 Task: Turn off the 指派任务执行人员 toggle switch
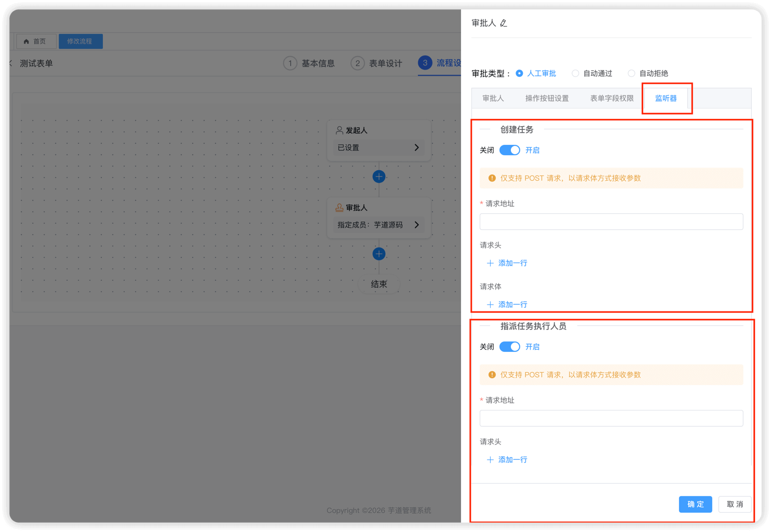[509, 347]
